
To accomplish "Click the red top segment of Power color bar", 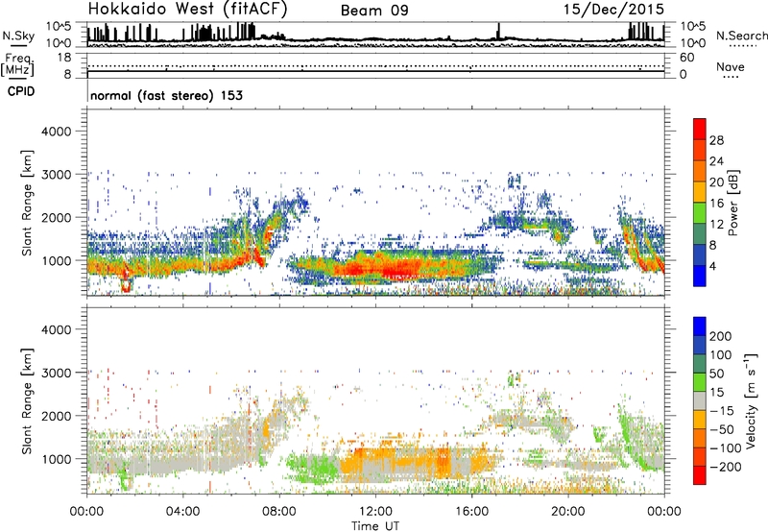I will pyautogui.click(x=700, y=129).
